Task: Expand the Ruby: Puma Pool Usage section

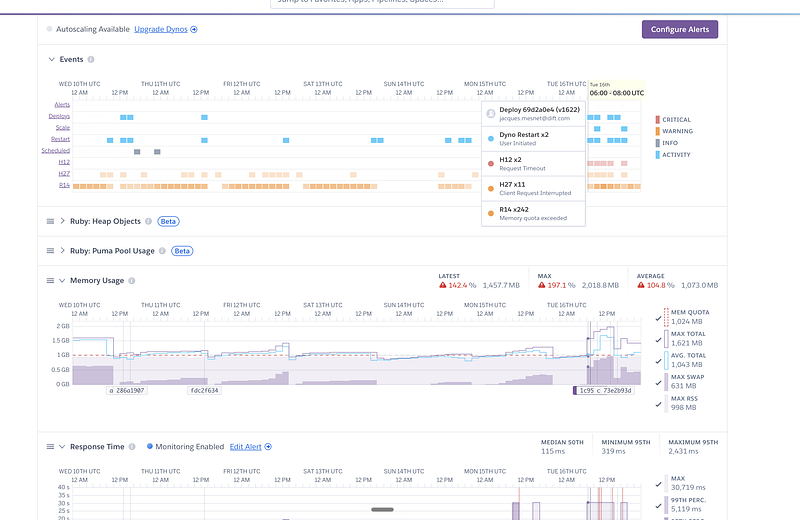Action: (x=62, y=251)
